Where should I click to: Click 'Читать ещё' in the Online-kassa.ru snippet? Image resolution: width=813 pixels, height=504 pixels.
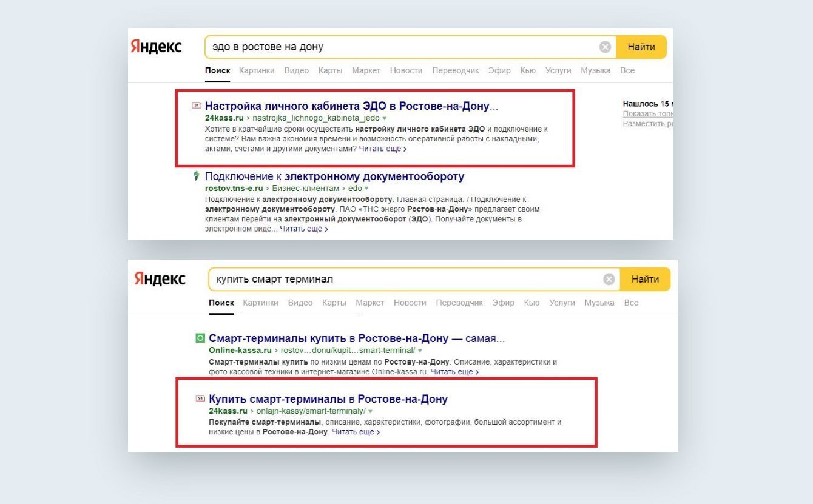coord(454,371)
